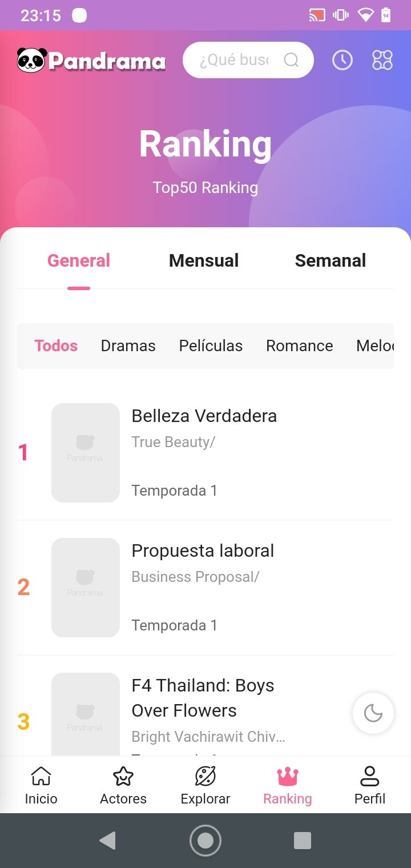The image size is (411, 868).
Task: Select the General ranking tab
Action: pyautogui.click(x=79, y=260)
